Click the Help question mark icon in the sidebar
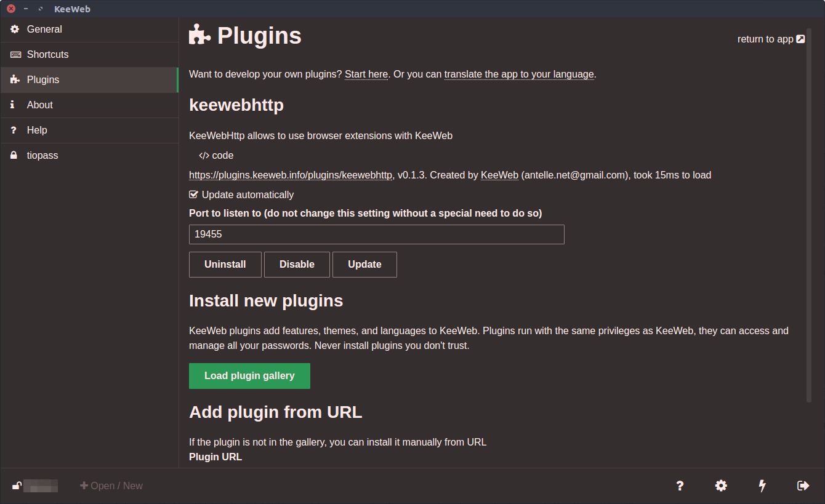This screenshot has height=504, width=825. (14, 130)
